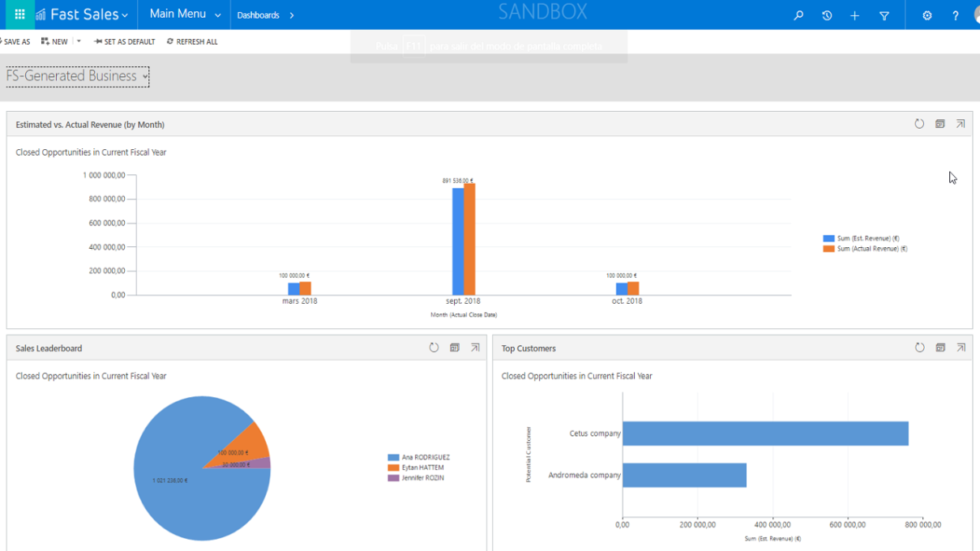Click the oct. 2018 orange bar
This screenshot has width=980, height=551.
pyautogui.click(x=633, y=288)
